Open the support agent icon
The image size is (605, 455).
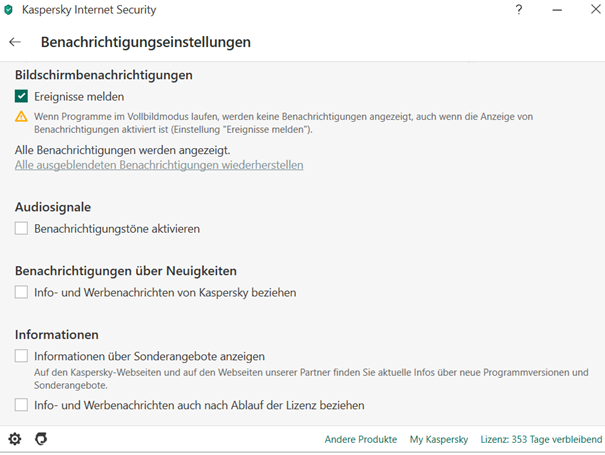pyautogui.click(x=41, y=439)
